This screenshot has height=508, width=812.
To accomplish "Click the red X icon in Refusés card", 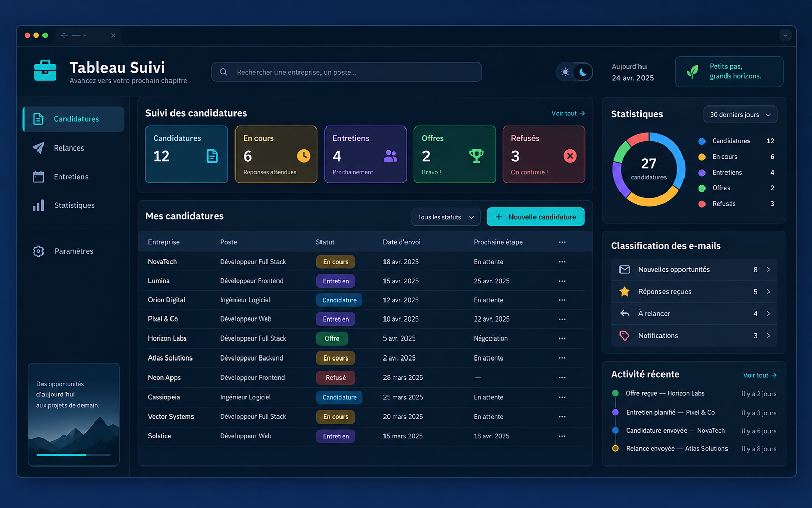I will 570,156.
